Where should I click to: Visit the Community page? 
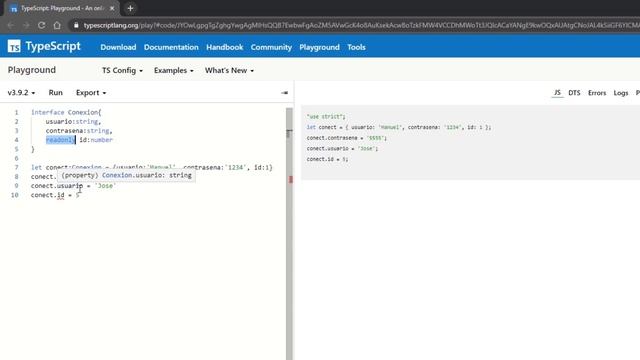[x=271, y=47]
